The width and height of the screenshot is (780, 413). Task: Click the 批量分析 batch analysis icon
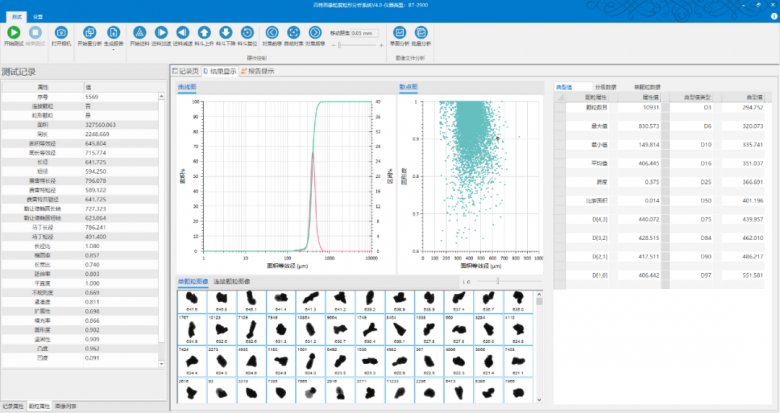point(422,34)
